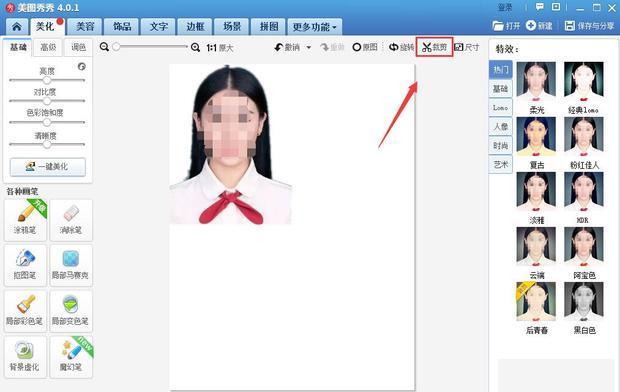The image size is (620, 392).
Task: Select the 艺术 effects category
Action: click(501, 164)
